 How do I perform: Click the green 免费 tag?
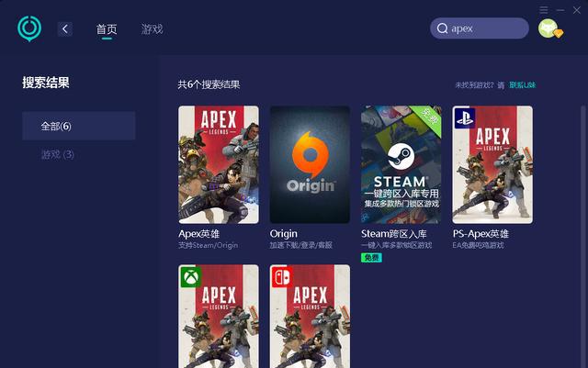click(371, 258)
